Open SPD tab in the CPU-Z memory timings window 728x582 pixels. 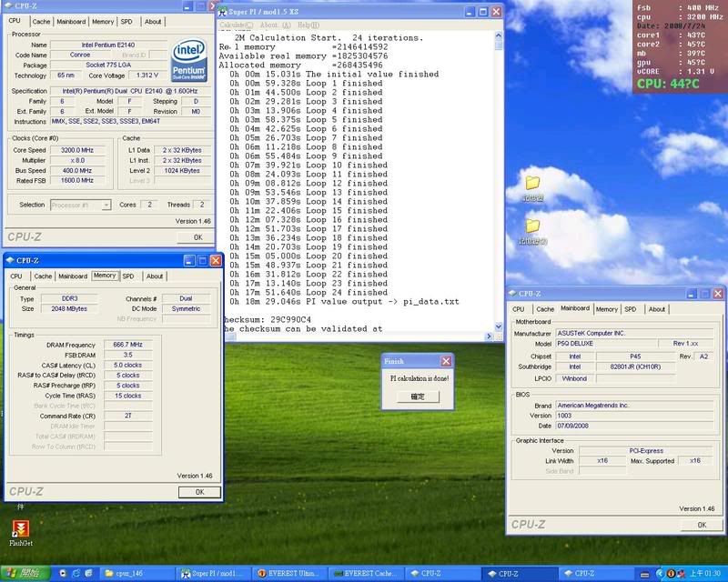click(128, 276)
